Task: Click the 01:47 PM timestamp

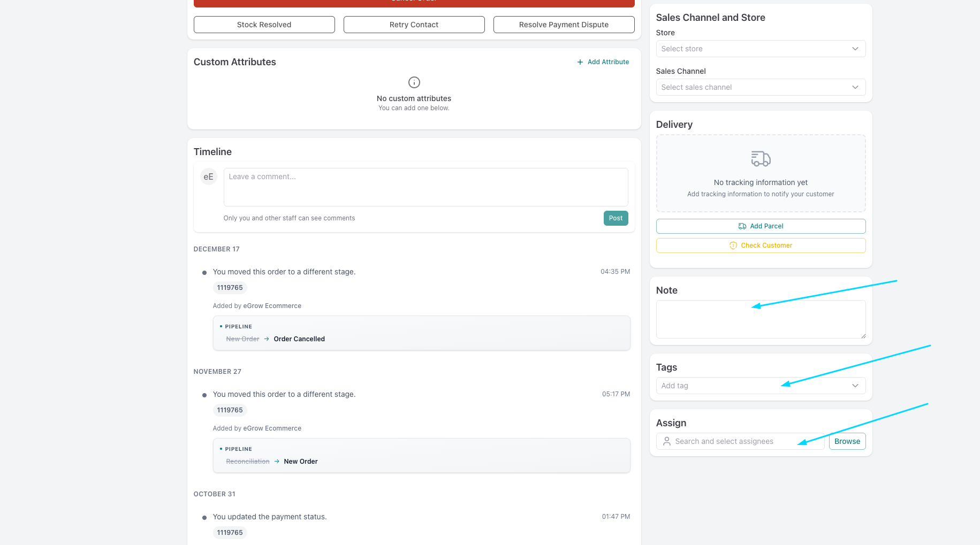Action: [616, 517]
